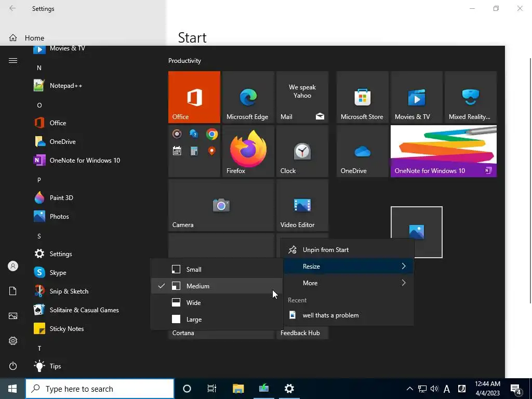Click the Windows Start button
The image size is (532, 399).
[x=12, y=389]
